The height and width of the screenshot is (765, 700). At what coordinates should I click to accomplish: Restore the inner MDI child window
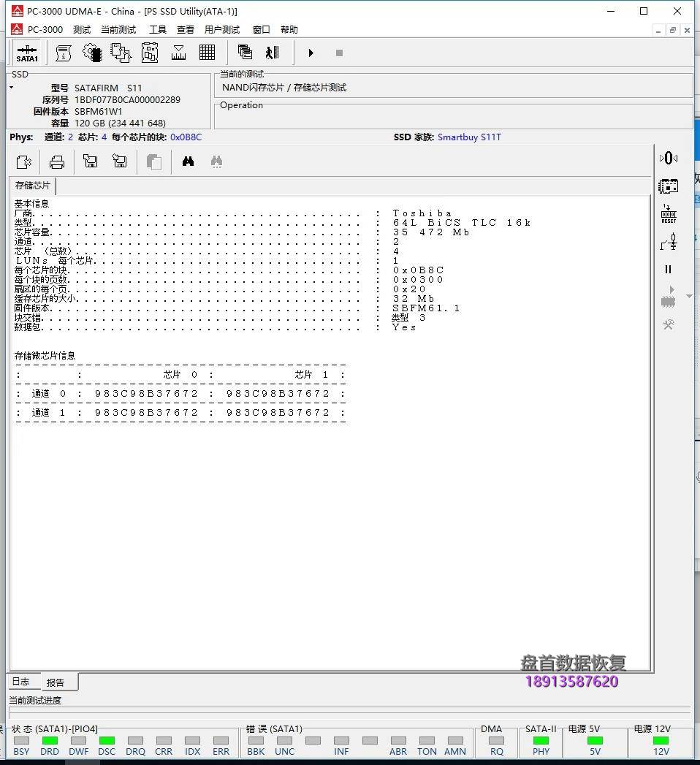point(673,30)
